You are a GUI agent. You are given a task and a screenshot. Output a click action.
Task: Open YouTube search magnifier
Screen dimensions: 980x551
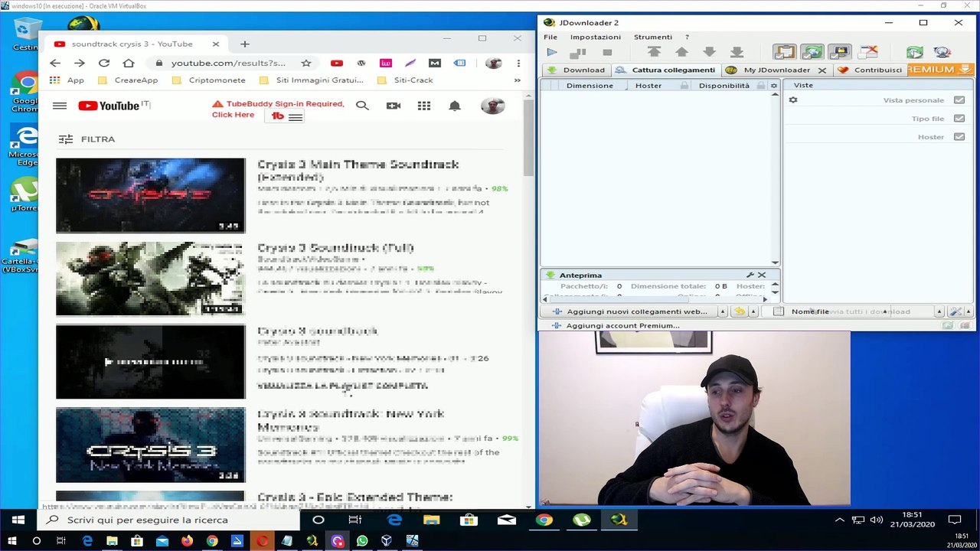[362, 106]
